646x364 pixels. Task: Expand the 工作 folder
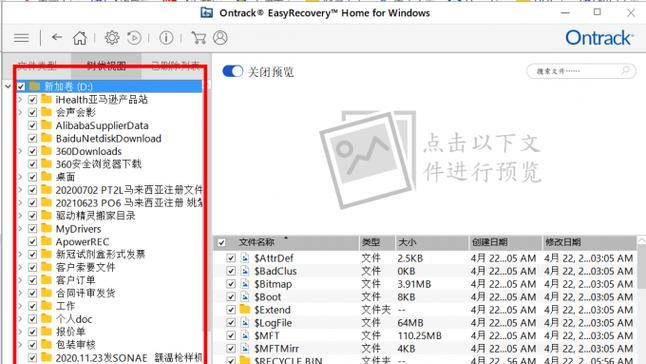(x=20, y=306)
